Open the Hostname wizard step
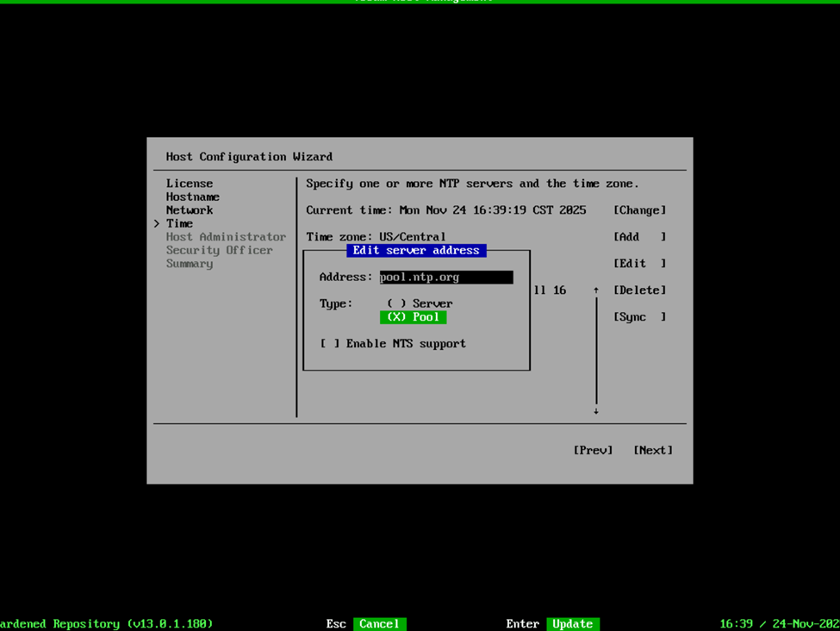Screen dimensions: 840x631 tap(193, 197)
